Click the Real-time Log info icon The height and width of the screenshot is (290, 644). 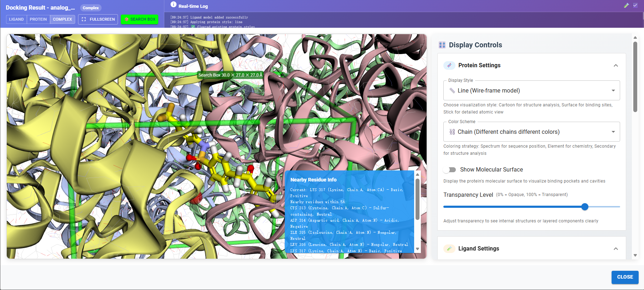pos(174,5)
